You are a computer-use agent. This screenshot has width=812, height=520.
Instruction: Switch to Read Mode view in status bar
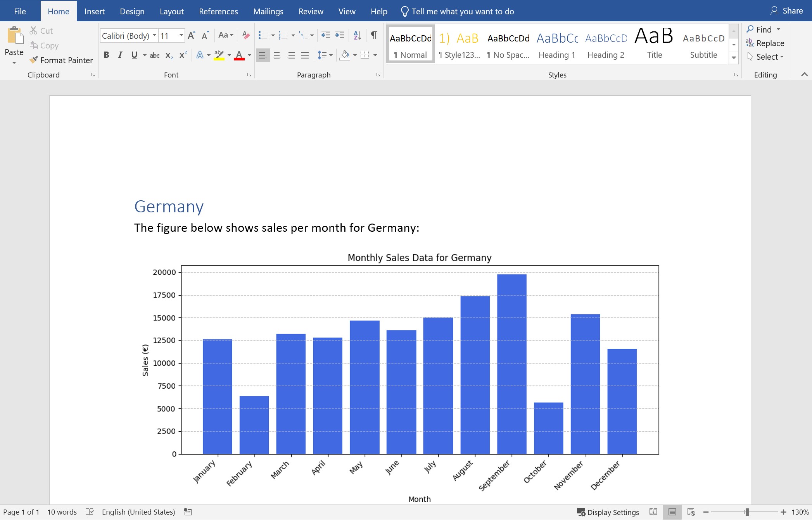pyautogui.click(x=653, y=512)
